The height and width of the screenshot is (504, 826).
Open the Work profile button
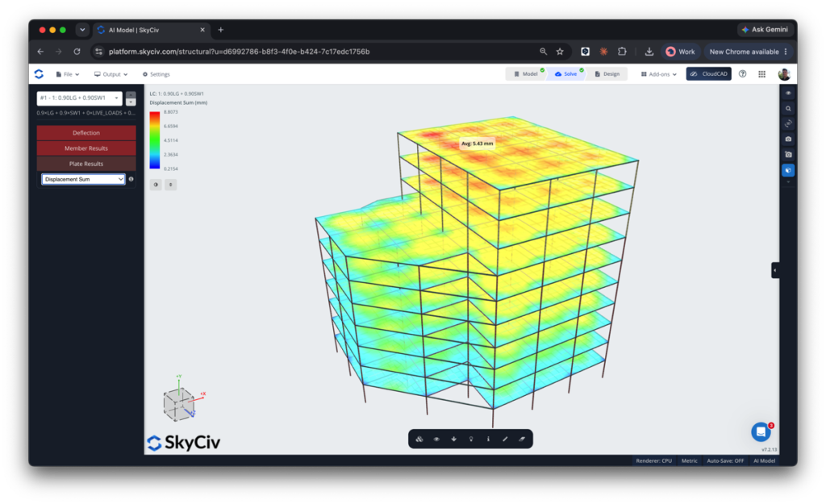click(680, 52)
